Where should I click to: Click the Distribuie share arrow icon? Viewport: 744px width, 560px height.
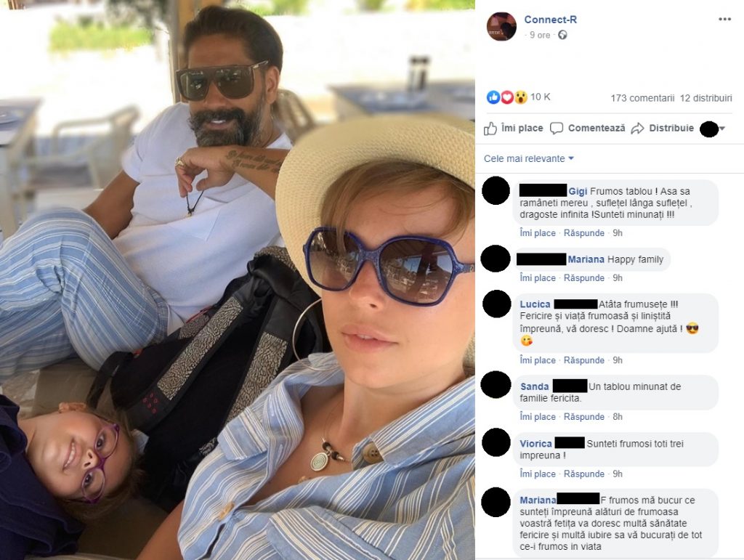point(637,129)
